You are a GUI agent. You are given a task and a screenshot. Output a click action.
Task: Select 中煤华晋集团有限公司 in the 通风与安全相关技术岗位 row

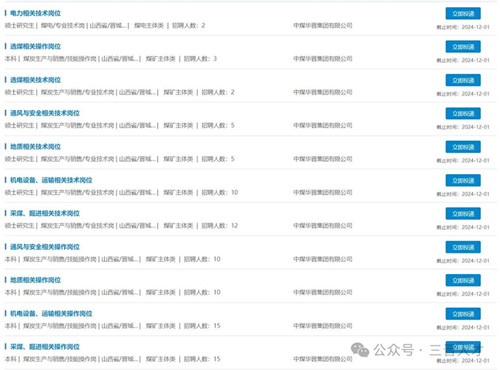pyautogui.click(x=323, y=125)
